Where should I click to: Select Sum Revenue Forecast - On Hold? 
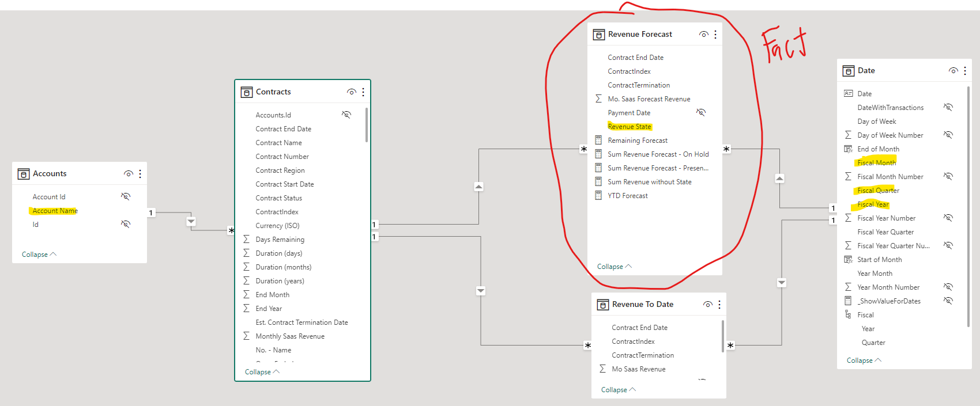tap(658, 154)
